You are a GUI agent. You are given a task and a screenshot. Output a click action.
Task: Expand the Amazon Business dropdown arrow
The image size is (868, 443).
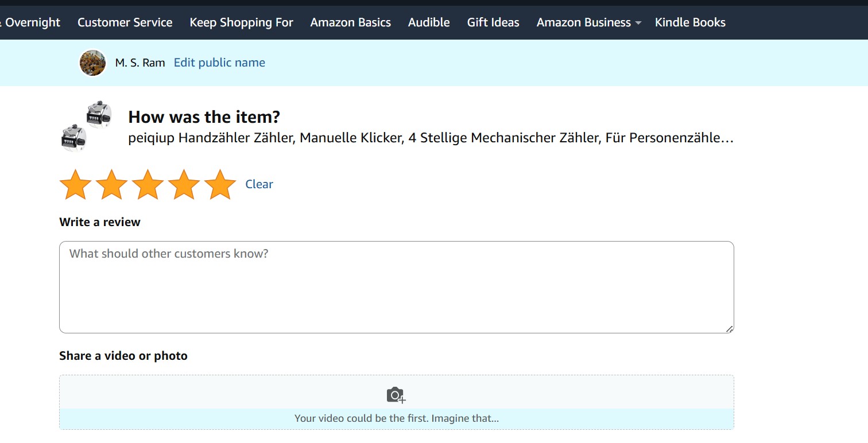point(638,23)
